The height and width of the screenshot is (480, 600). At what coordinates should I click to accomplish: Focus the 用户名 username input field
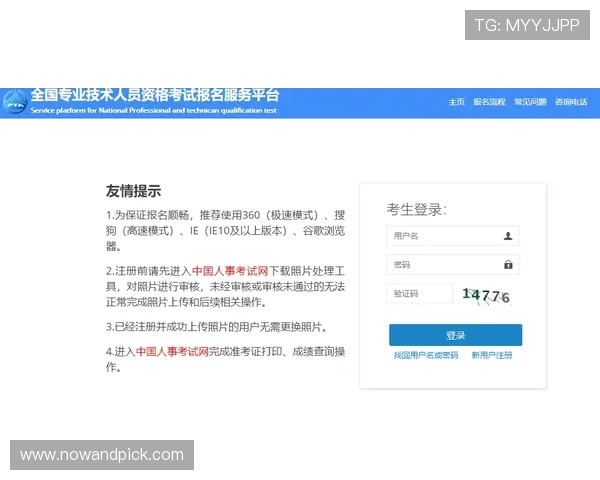click(453, 236)
